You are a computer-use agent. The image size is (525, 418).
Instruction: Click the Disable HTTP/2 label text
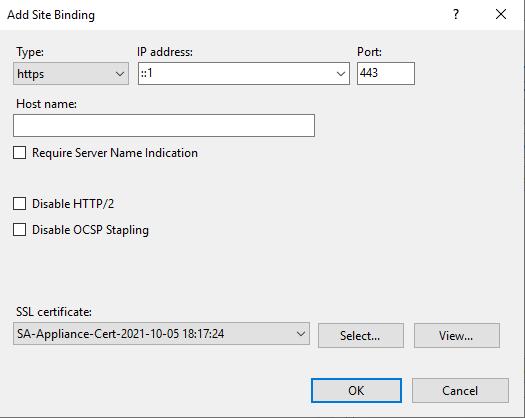[73, 204]
